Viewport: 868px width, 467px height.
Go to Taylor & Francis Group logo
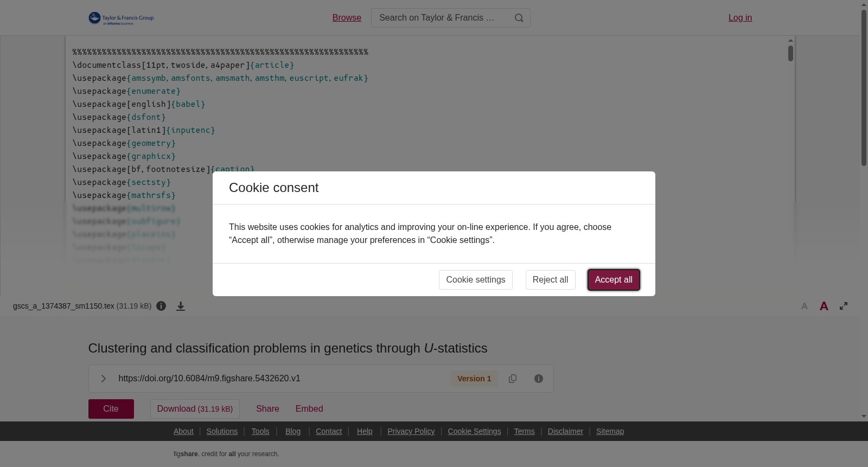122,18
